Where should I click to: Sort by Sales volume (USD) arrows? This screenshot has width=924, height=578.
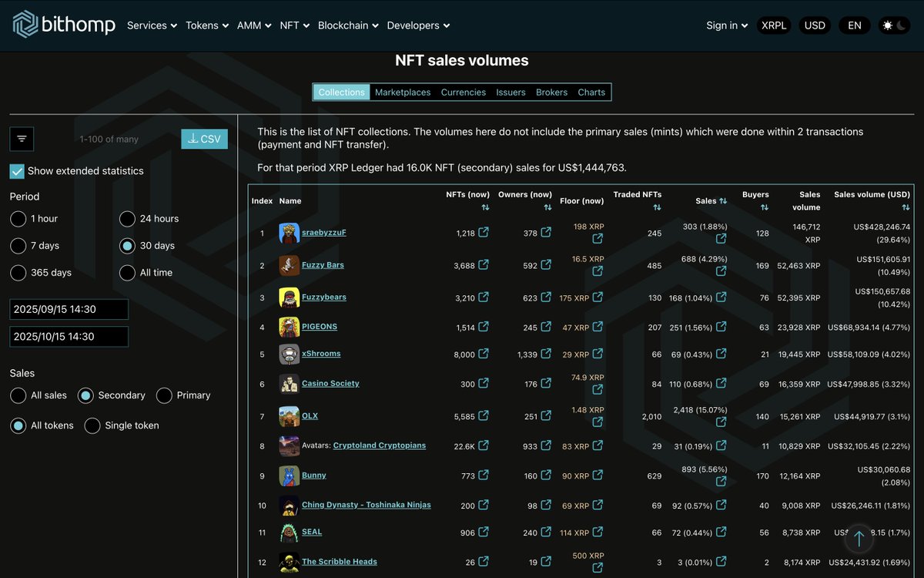click(x=906, y=207)
